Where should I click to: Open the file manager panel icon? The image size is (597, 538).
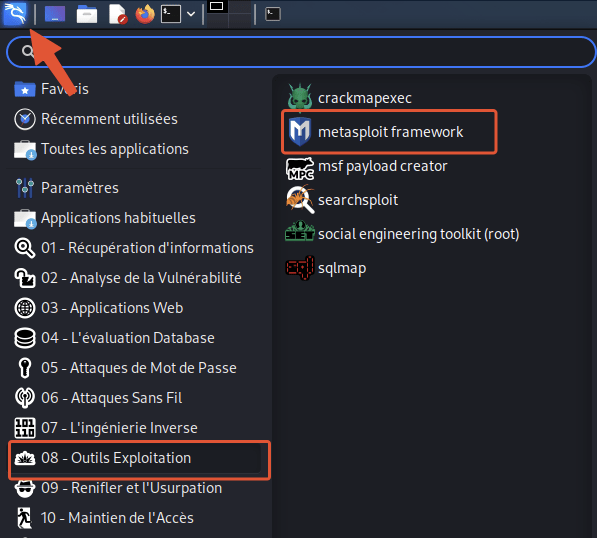coord(87,15)
